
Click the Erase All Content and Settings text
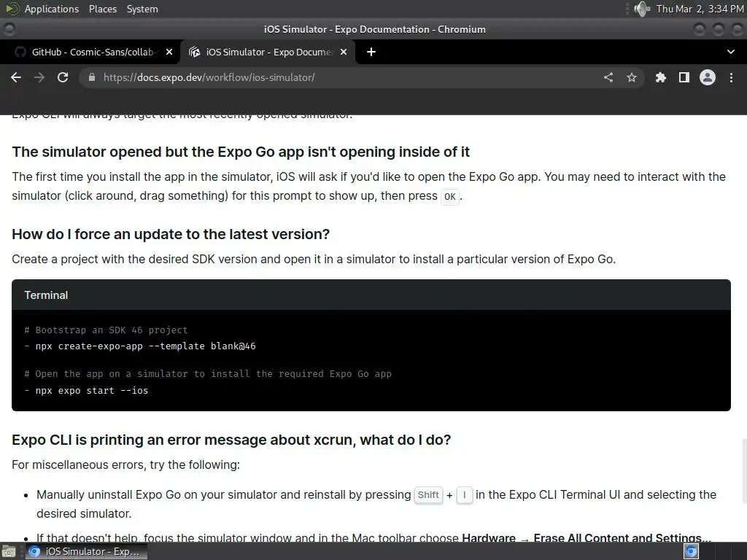point(622,537)
